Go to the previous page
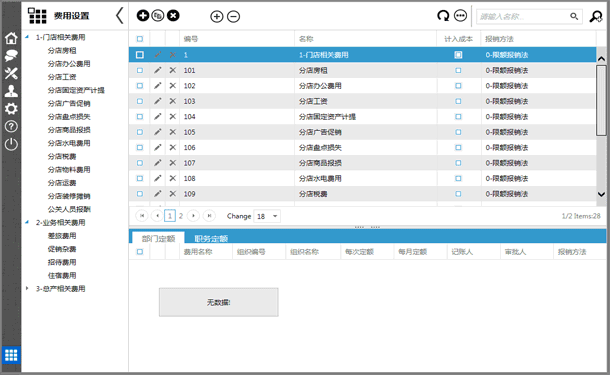This screenshot has height=375, width=610. coord(157,216)
